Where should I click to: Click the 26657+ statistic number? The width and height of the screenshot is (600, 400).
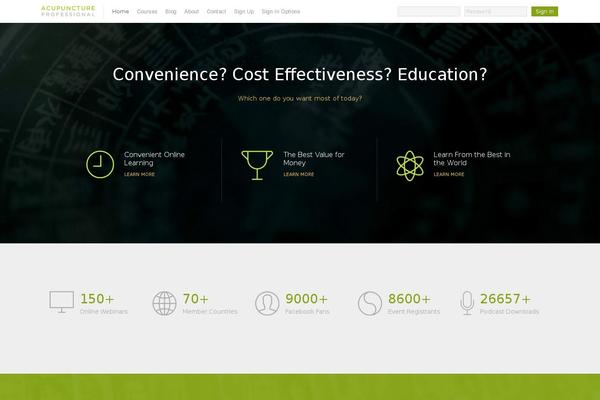pos(505,299)
